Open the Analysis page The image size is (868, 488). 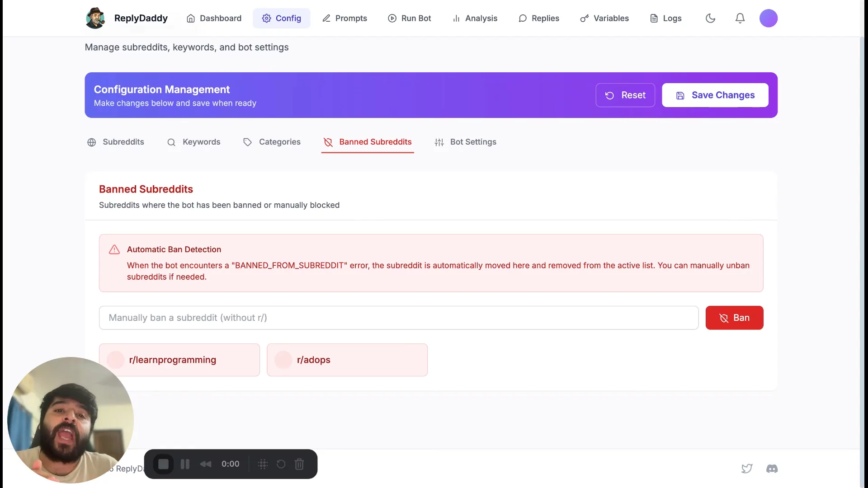coord(475,18)
